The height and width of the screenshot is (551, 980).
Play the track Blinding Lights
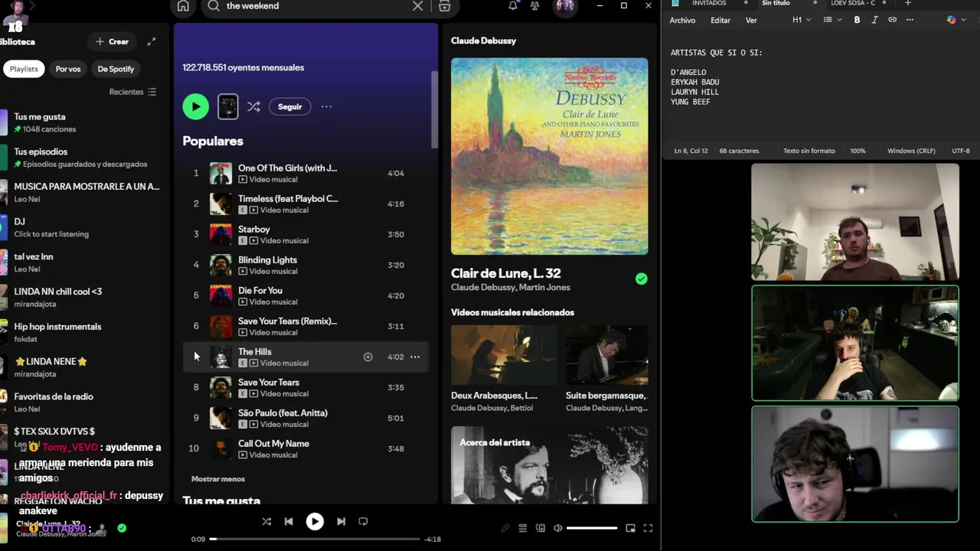pos(305,265)
